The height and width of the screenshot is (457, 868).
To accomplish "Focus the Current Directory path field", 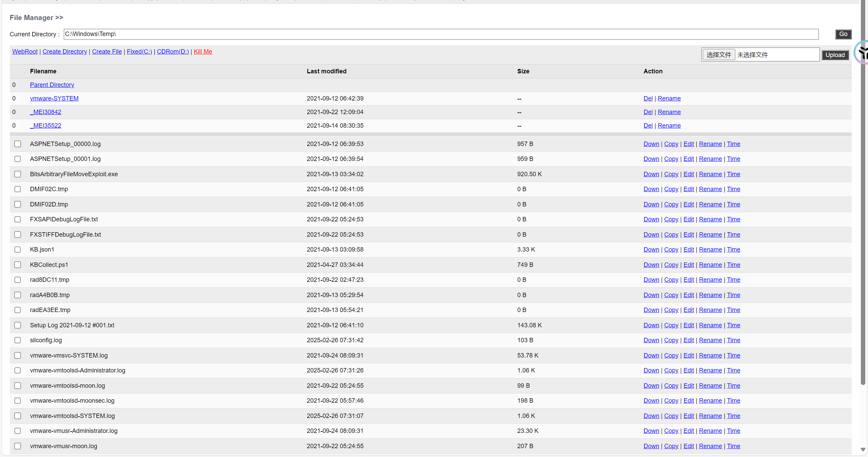I will pyautogui.click(x=440, y=34).
